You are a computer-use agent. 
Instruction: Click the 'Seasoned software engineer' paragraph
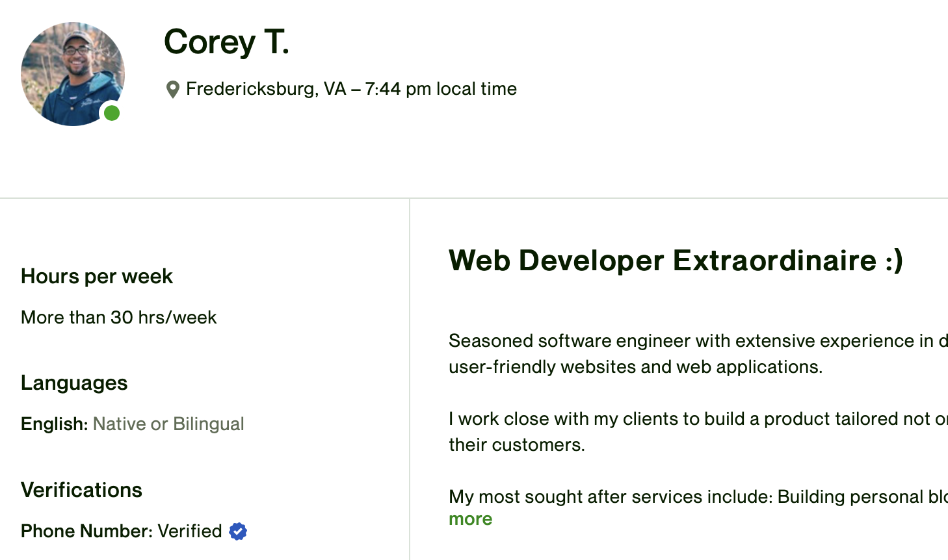point(698,353)
